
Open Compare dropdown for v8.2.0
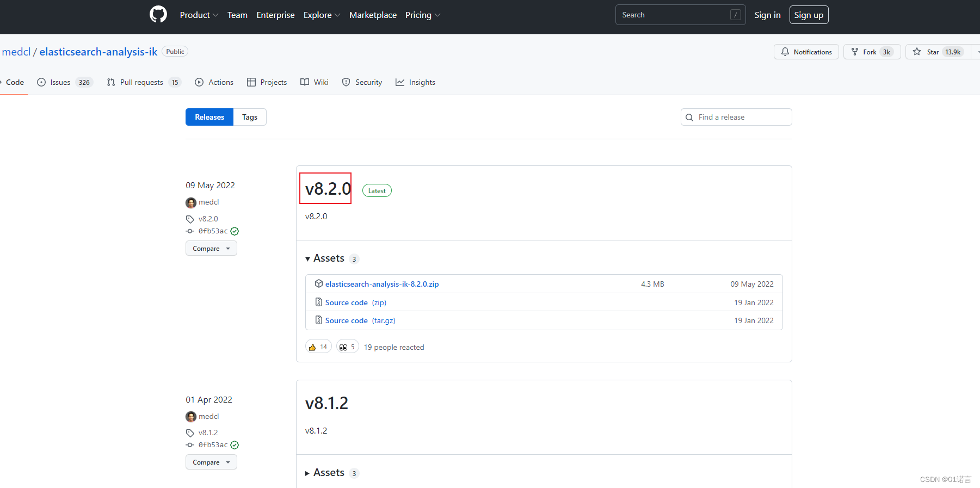pos(211,248)
